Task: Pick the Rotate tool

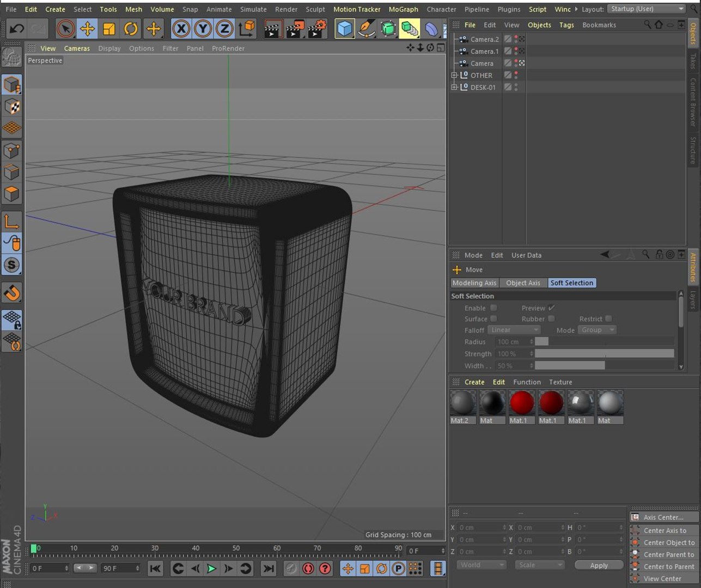Action: pyautogui.click(x=131, y=29)
